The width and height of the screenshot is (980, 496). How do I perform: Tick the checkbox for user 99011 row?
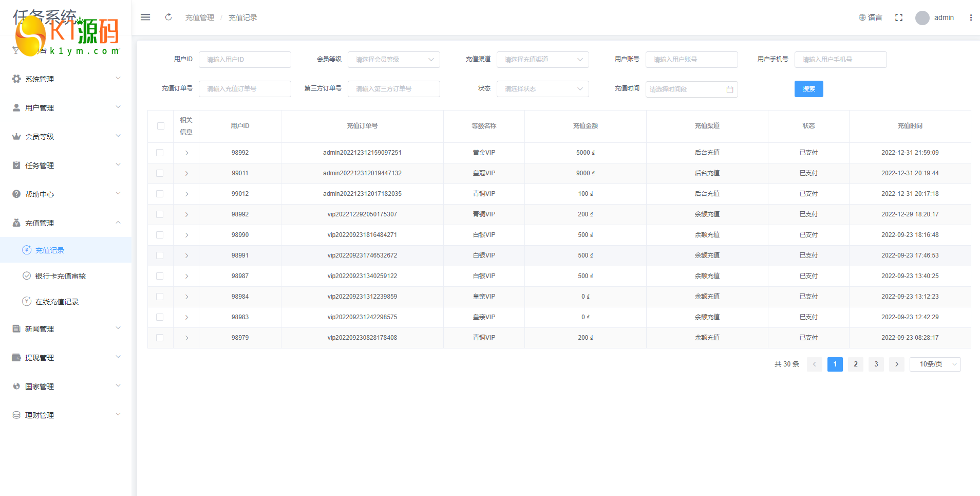[x=160, y=173]
